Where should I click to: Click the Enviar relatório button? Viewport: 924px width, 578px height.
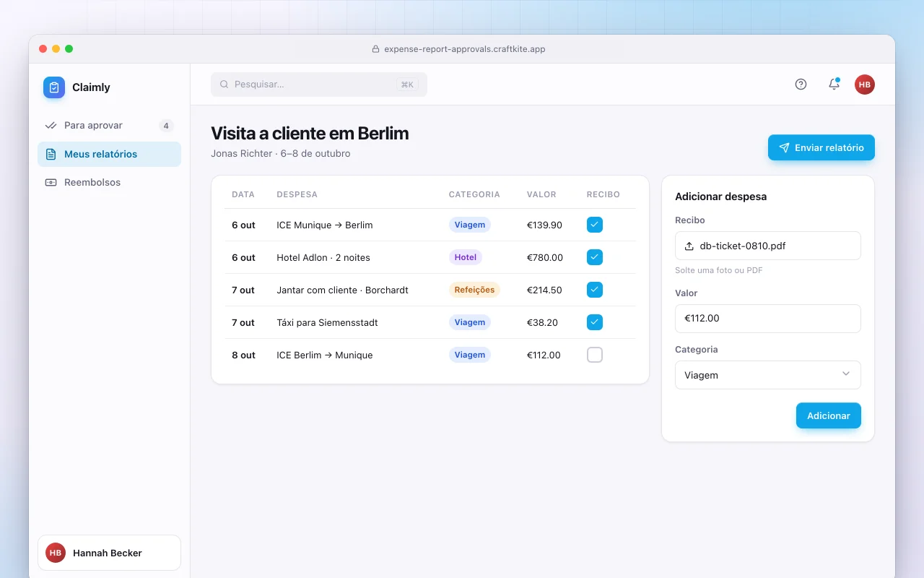point(821,147)
